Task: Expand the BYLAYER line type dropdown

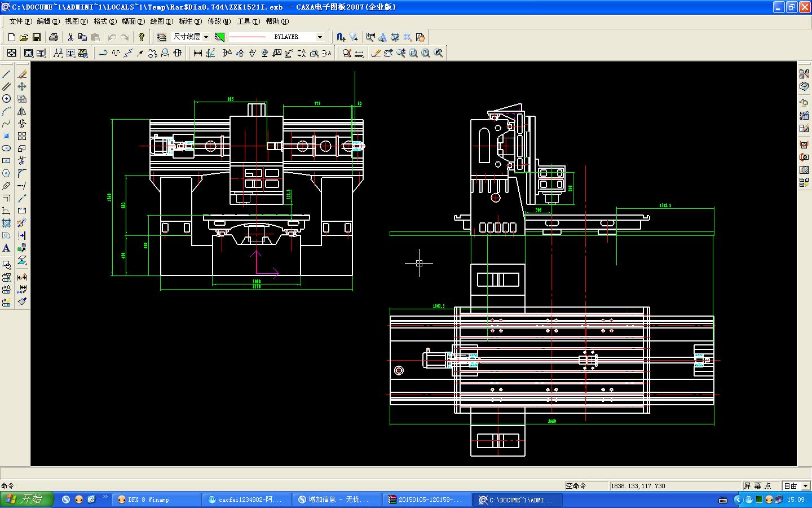Action: 320,37
